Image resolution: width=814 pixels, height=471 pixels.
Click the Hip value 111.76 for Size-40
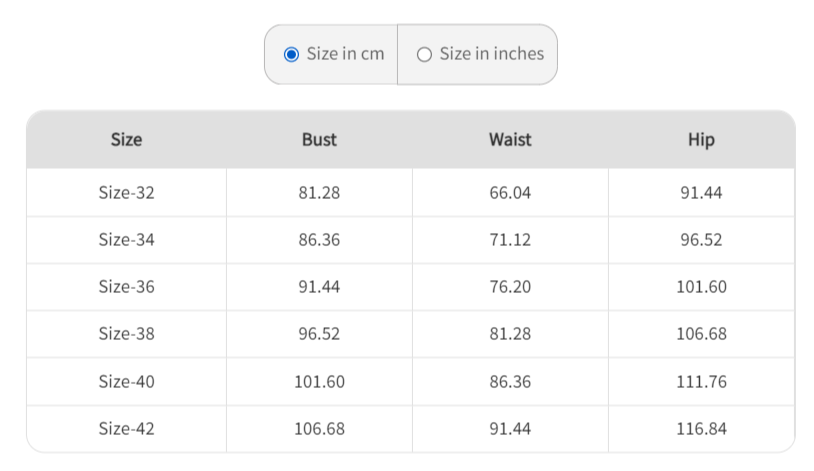(x=701, y=382)
